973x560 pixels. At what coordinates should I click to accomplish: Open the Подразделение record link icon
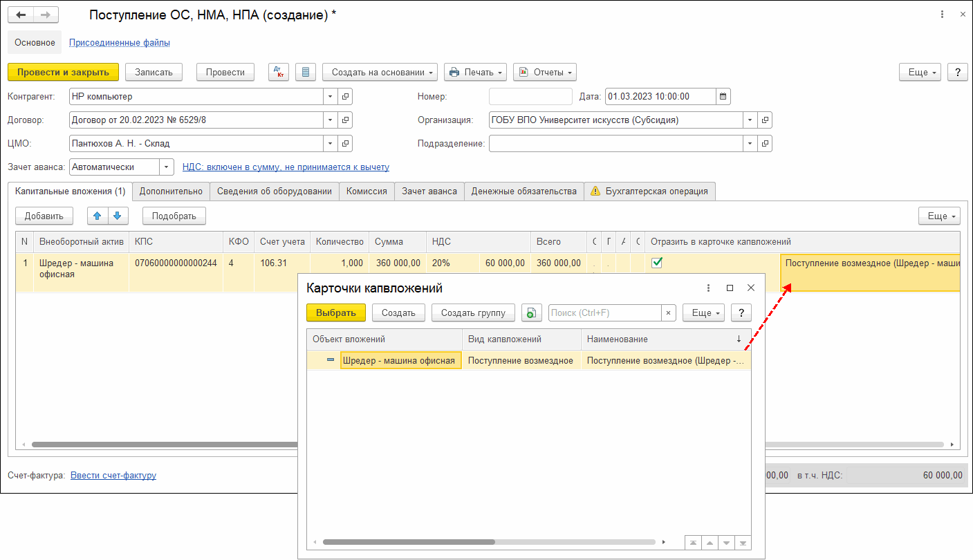click(x=765, y=144)
